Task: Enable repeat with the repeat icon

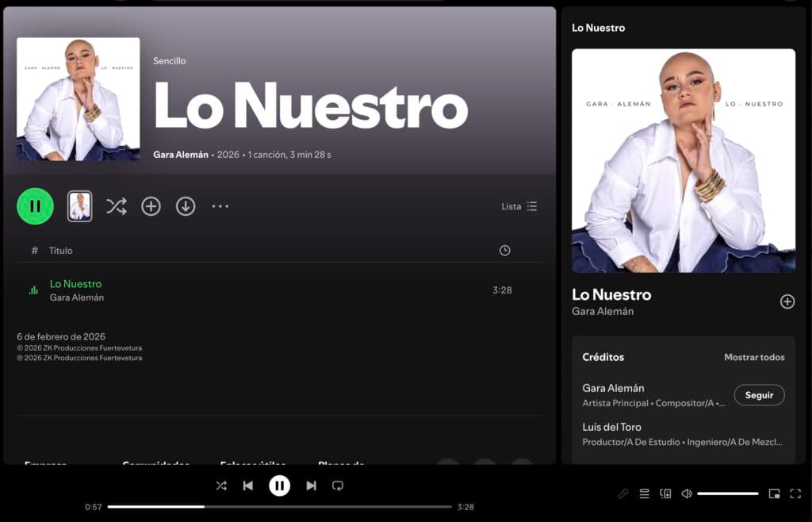Action: 338,486
